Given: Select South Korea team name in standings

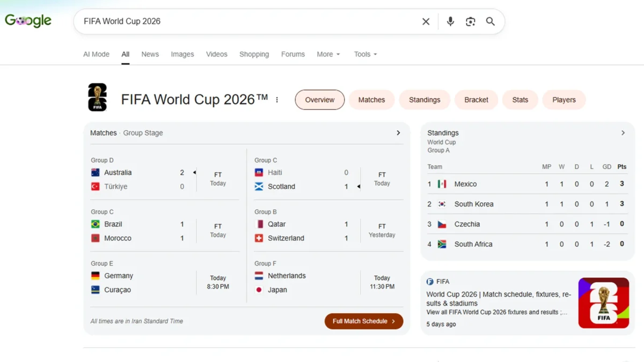Looking at the screenshot, I should tap(474, 204).
